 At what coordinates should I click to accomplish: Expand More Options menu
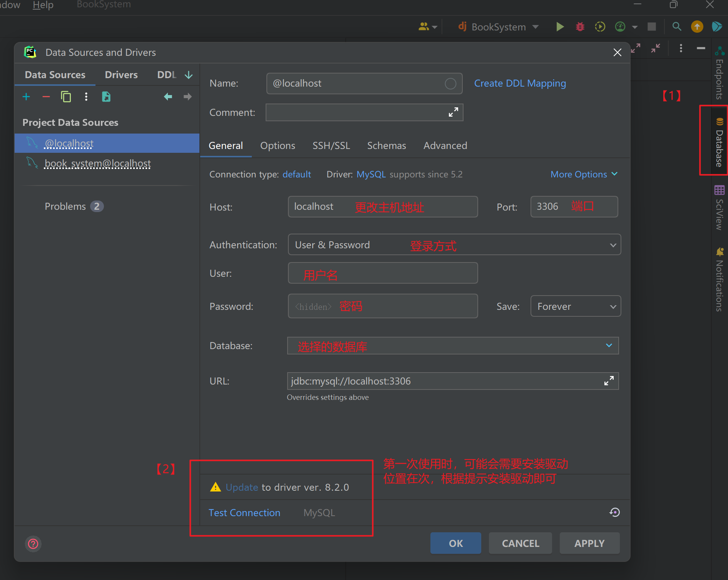pyautogui.click(x=584, y=174)
